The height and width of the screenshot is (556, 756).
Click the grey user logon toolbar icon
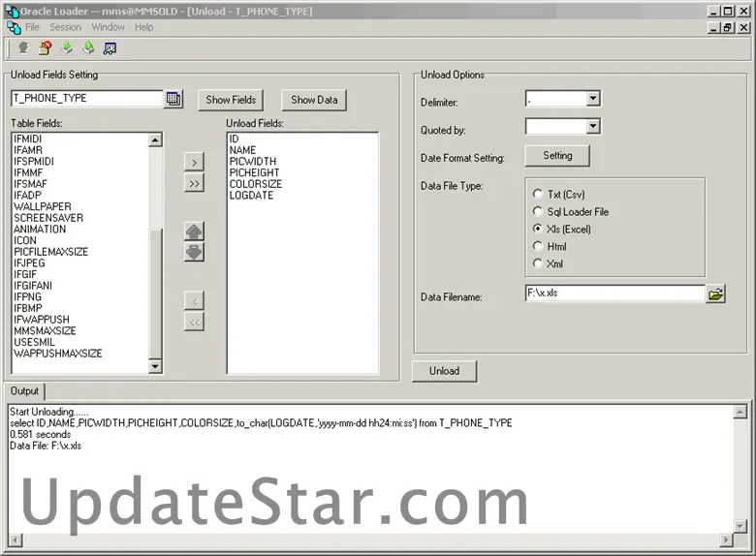click(x=23, y=48)
